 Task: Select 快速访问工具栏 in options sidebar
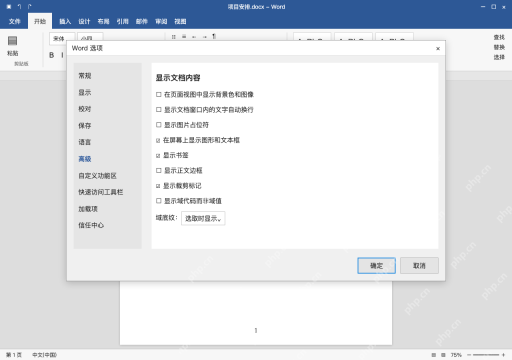click(101, 192)
